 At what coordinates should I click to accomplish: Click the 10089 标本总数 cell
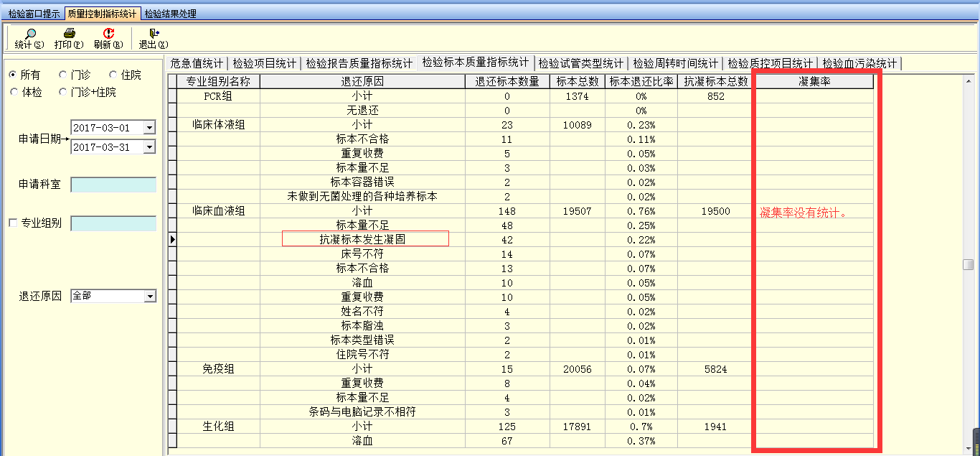coord(578,125)
